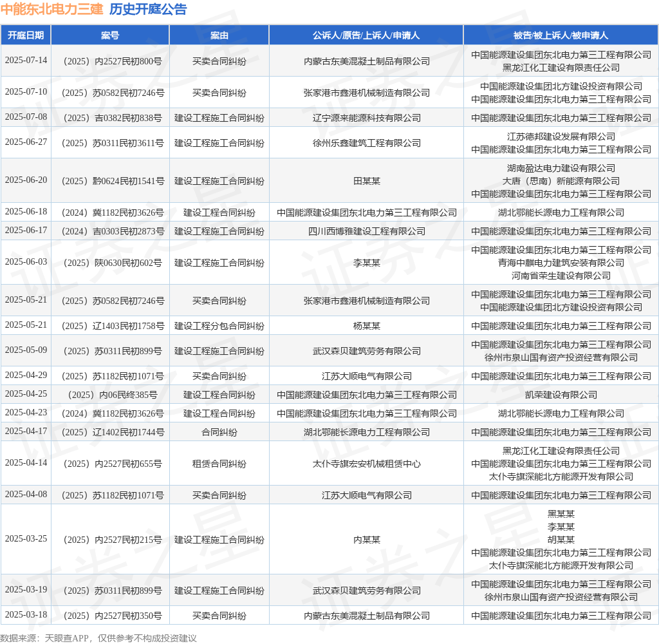Select date cell 2025-06-18
Screen dimensions: 659x644
[x=26, y=212]
